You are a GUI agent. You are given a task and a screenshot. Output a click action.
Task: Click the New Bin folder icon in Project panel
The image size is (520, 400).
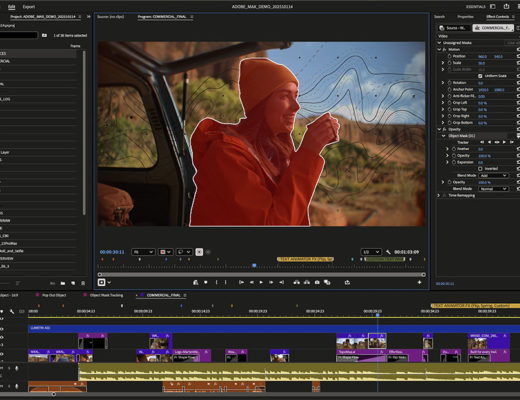click(x=63, y=283)
